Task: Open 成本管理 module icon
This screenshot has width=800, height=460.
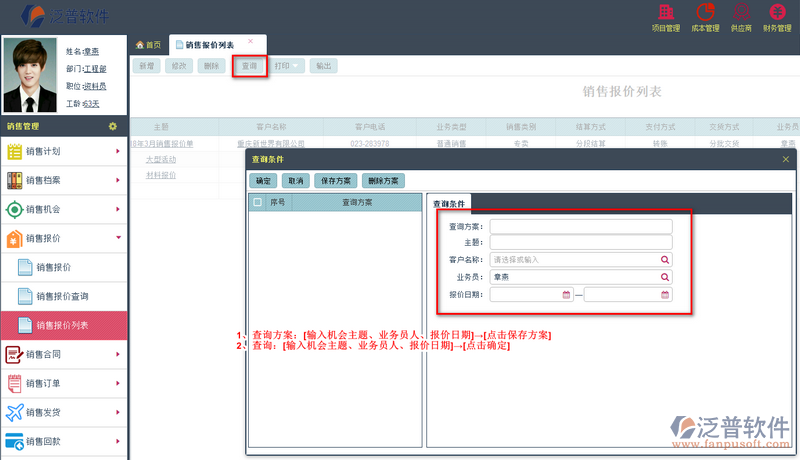Action: [706, 12]
